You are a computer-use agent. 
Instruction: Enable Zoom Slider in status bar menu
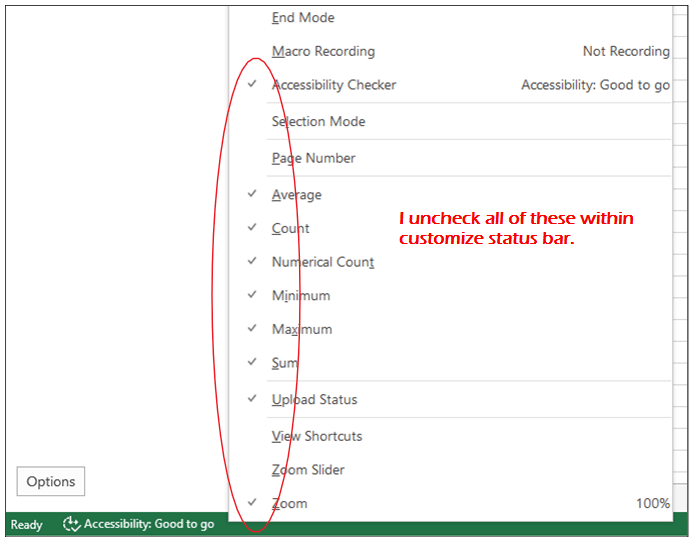click(x=451, y=469)
